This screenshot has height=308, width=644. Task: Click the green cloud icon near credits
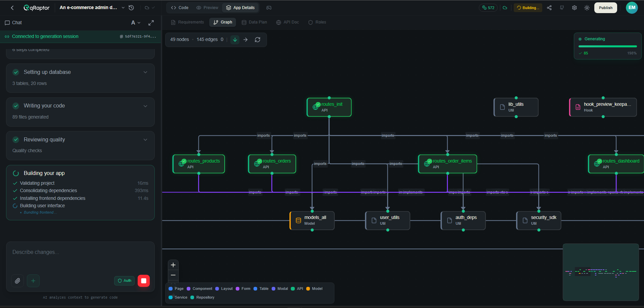(505, 8)
